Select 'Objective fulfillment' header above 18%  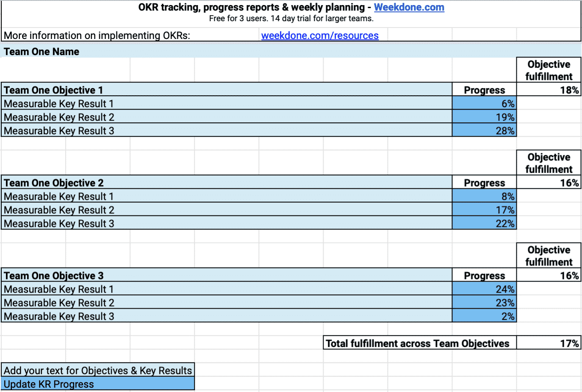(x=549, y=70)
